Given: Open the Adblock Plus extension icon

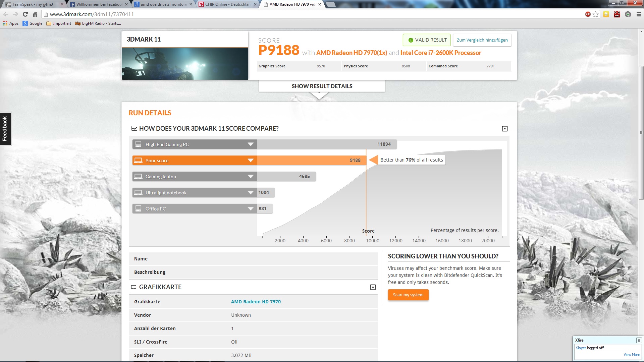Looking at the screenshot, I should click(588, 14).
